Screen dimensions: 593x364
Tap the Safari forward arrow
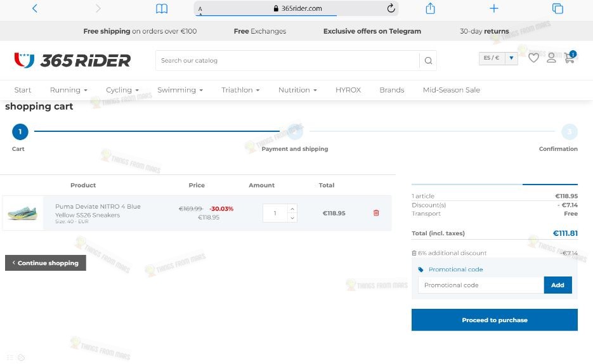click(x=98, y=8)
